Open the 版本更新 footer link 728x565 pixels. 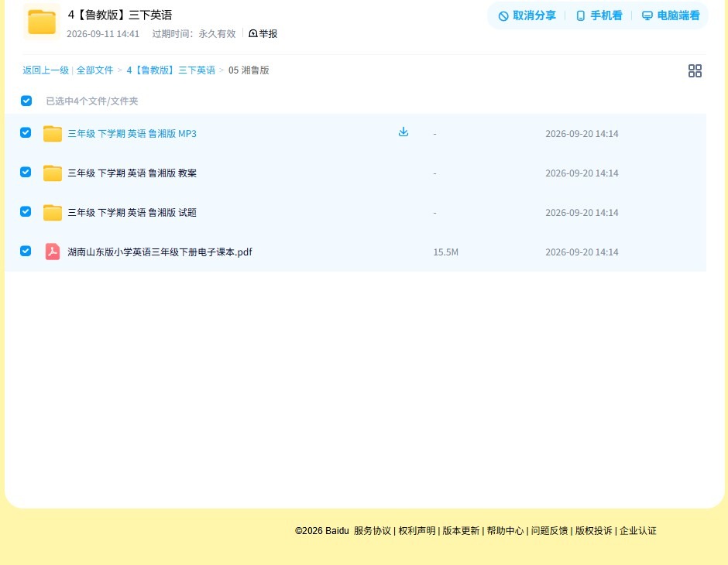coord(461,531)
